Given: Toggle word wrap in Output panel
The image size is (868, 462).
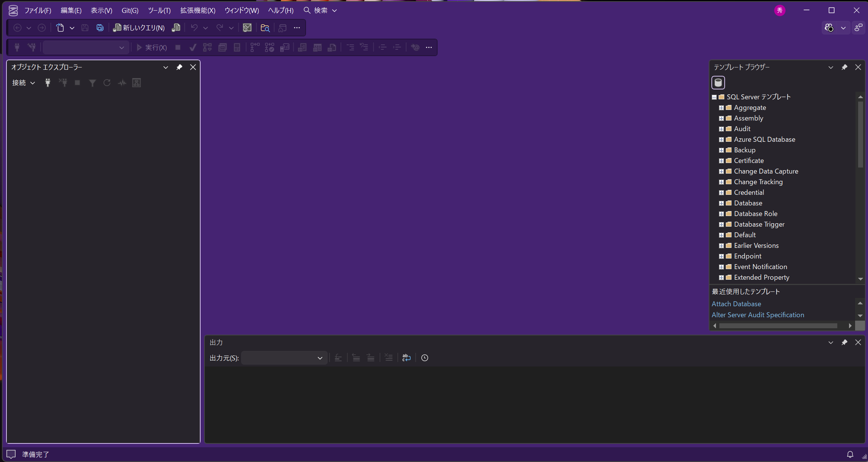Looking at the screenshot, I should 406,358.
